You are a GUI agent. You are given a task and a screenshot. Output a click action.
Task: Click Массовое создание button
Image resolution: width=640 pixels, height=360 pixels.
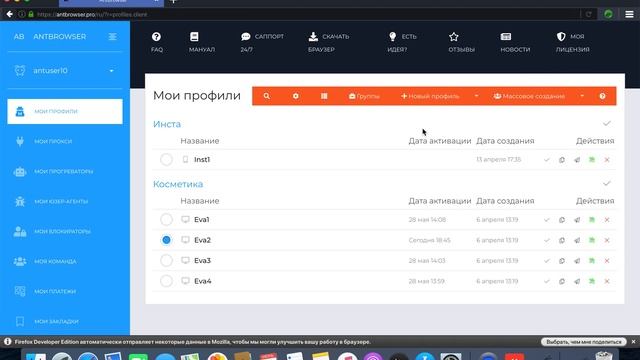pyautogui.click(x=529, y=96)
